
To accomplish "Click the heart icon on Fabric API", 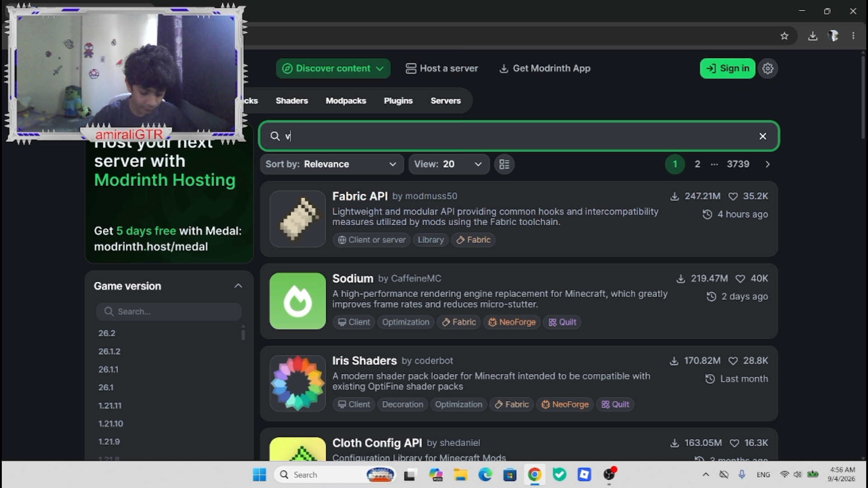I will [733, 196].
